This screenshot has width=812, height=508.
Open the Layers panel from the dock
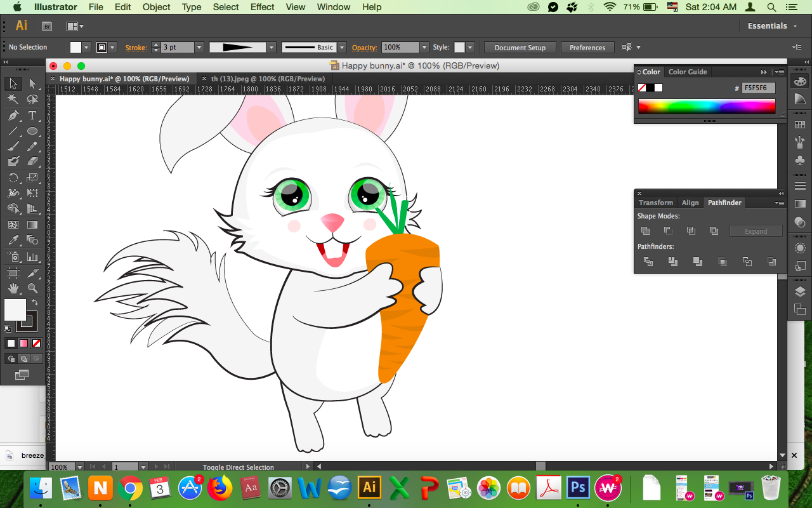tap(800, 292)
